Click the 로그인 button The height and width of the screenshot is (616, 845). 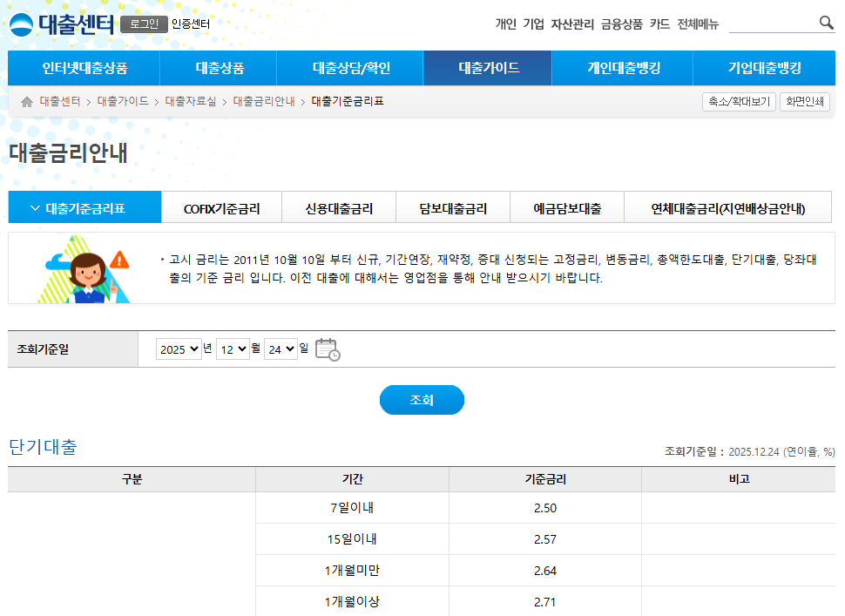(144, 24)
